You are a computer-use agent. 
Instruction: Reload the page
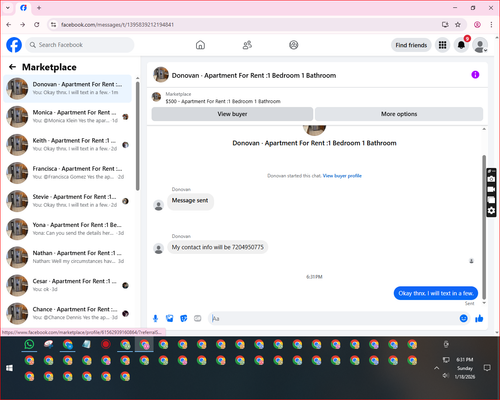point(37,25)
